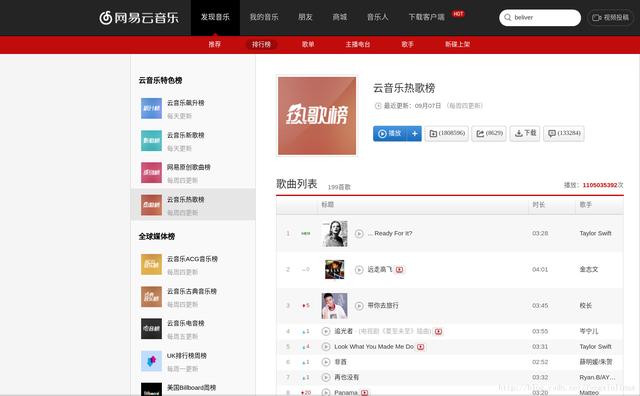Go to the 歌手 sub-navigation item
This screenshot has height=396, width=640.
[x=407, y=44]
